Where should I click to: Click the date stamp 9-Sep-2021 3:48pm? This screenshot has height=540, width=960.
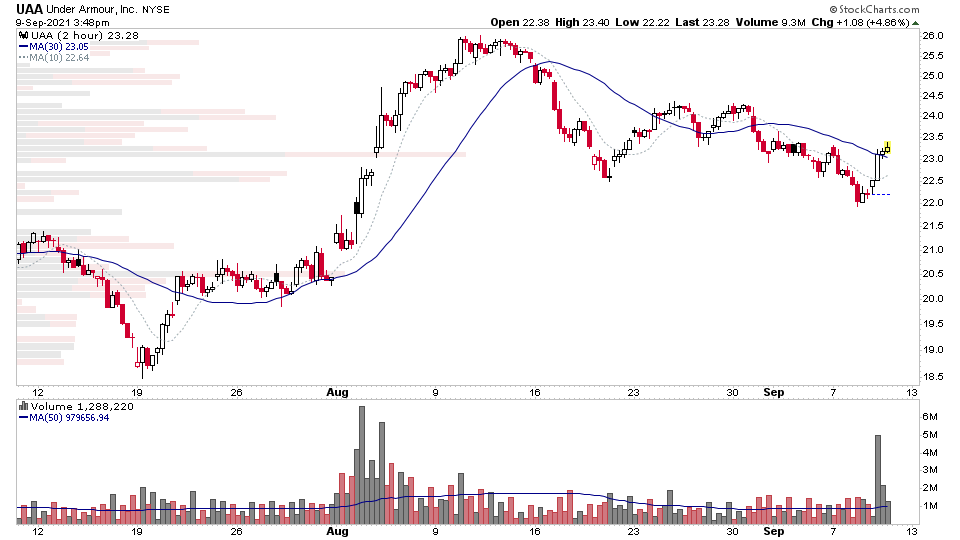[62, 22]
